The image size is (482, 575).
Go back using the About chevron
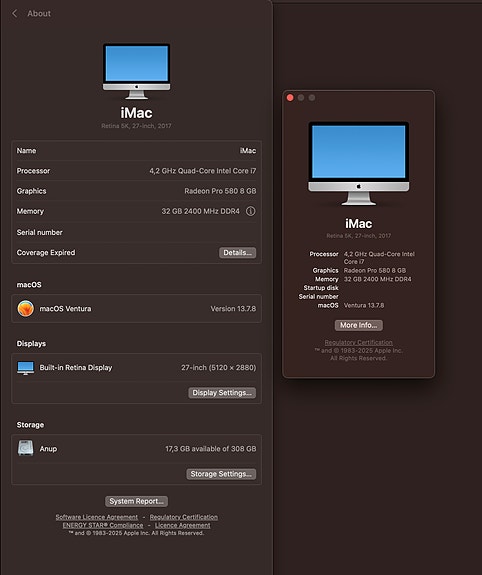(15, 14)
